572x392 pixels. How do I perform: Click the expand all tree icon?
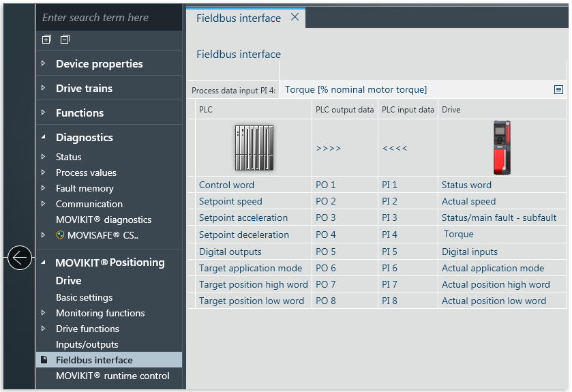tap(46, 40)
